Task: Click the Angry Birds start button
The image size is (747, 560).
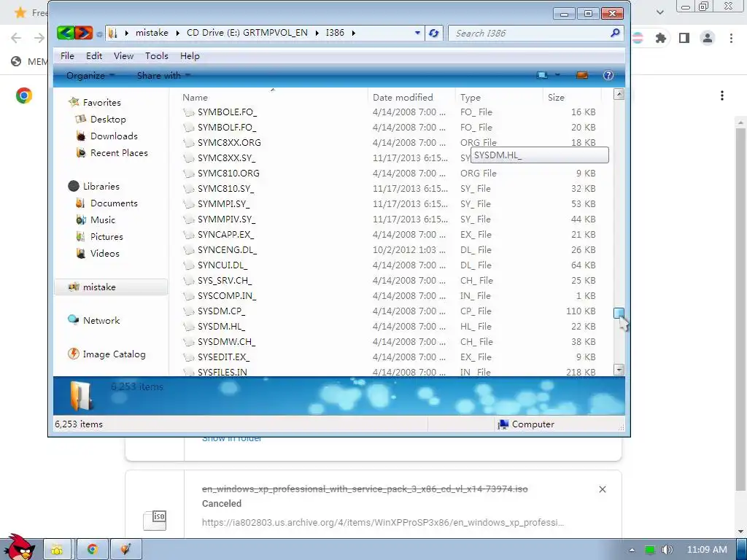Action: coord(18,547)
